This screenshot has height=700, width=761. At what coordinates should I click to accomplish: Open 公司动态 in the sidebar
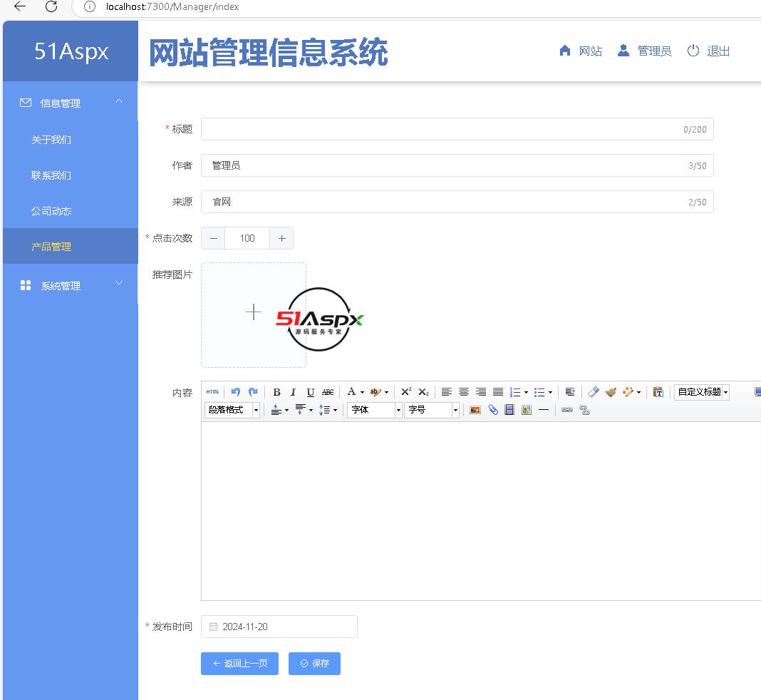pyautogui.click(x=51, y=211)
